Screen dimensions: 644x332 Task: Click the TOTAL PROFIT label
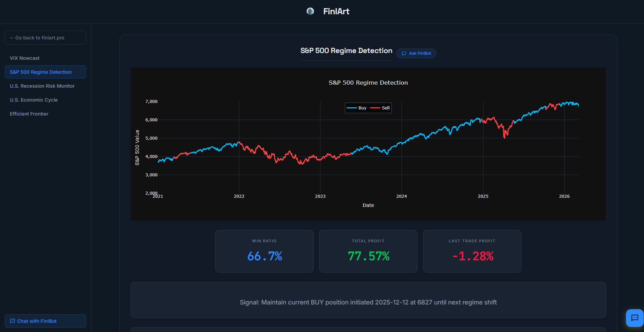click(x=368, y=241)
